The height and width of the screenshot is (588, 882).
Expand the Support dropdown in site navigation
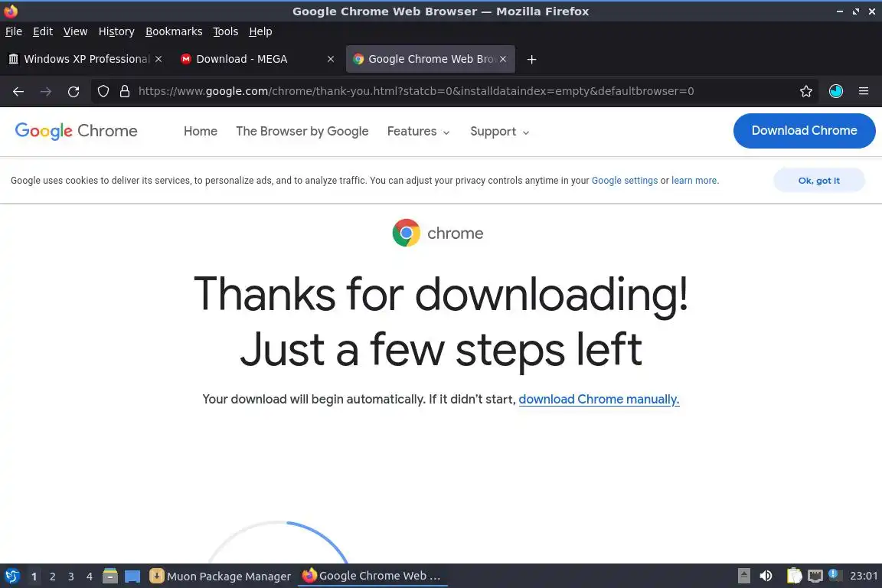coord(499,131)
